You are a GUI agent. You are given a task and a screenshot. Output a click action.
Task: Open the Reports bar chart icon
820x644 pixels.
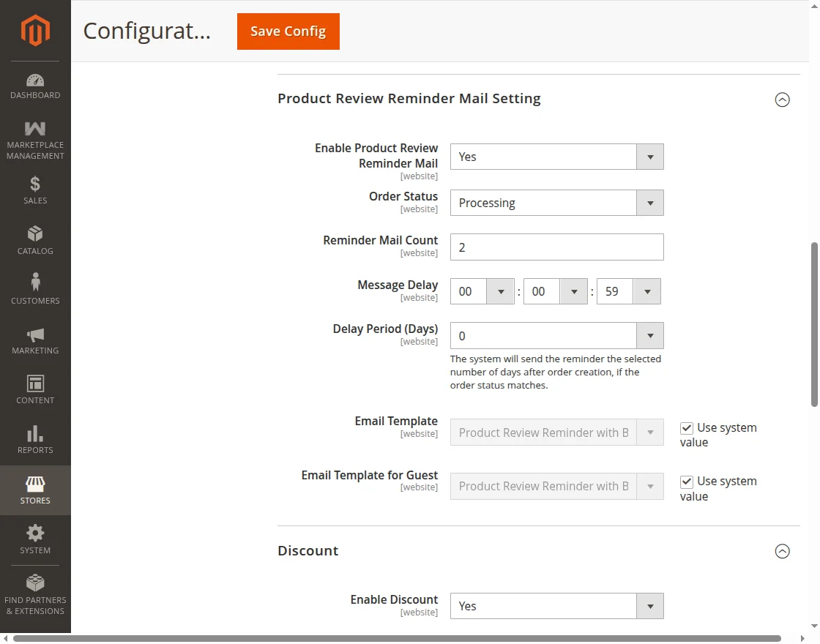coord(35,433)
